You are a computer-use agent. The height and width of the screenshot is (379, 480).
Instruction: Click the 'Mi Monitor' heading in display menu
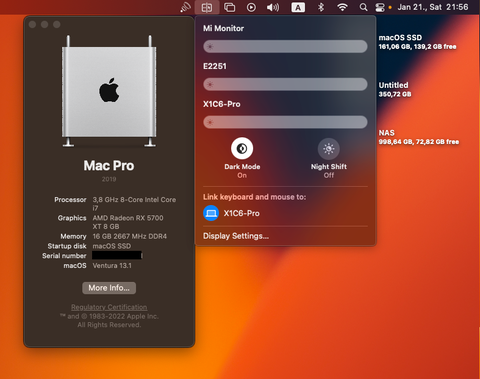pyautogui.click(x=223, y=28)
